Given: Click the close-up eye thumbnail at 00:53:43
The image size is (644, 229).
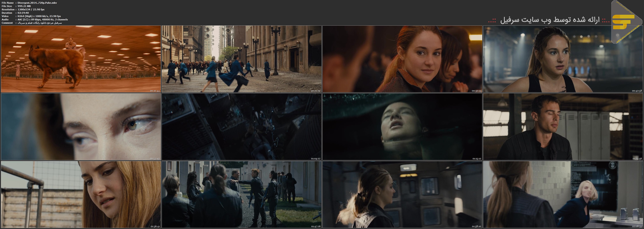Looking at the screenshot, I should point(81,127).
